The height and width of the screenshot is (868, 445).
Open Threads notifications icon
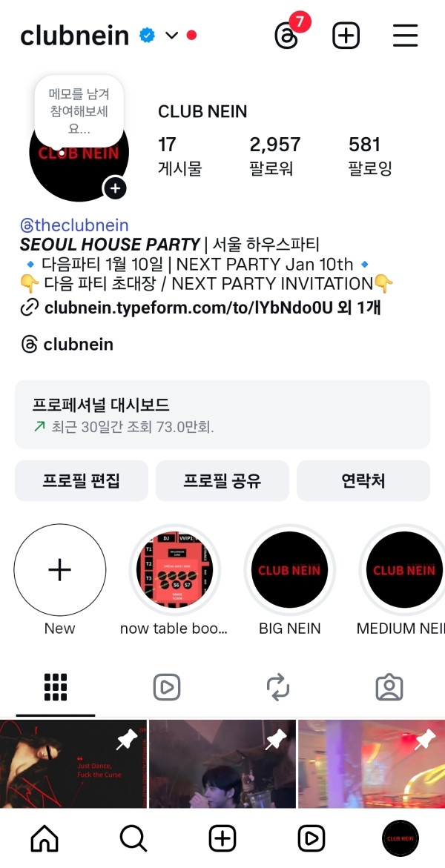click(286, 36)
